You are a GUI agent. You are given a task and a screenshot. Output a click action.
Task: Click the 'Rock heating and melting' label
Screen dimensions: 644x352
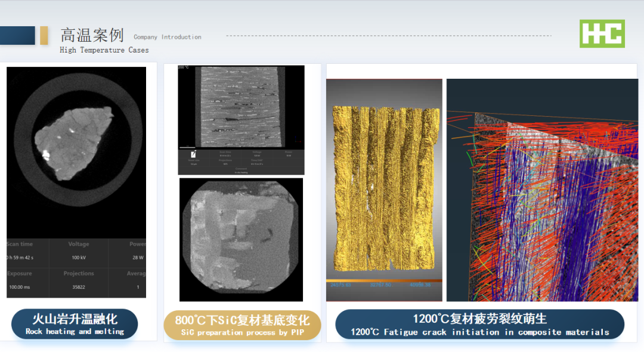[x=75, y=324]
